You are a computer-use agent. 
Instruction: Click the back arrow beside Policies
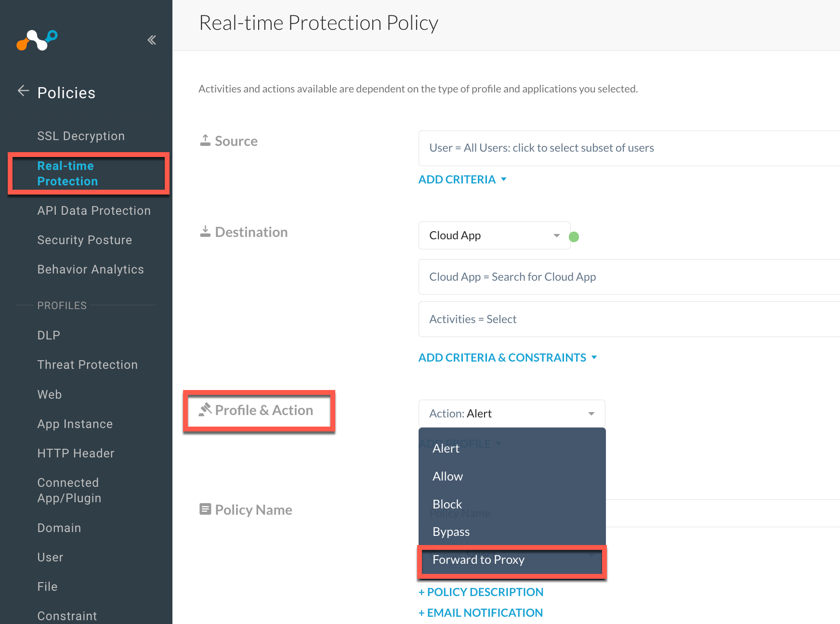(x=23, y=91)
